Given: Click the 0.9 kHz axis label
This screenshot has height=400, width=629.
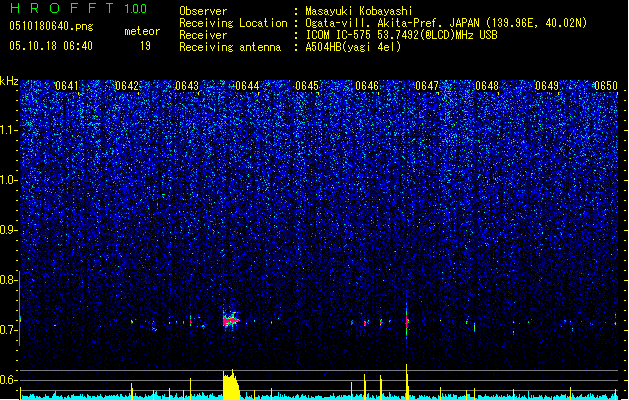Looking at the screenshot, I should (x=8, y=230).
